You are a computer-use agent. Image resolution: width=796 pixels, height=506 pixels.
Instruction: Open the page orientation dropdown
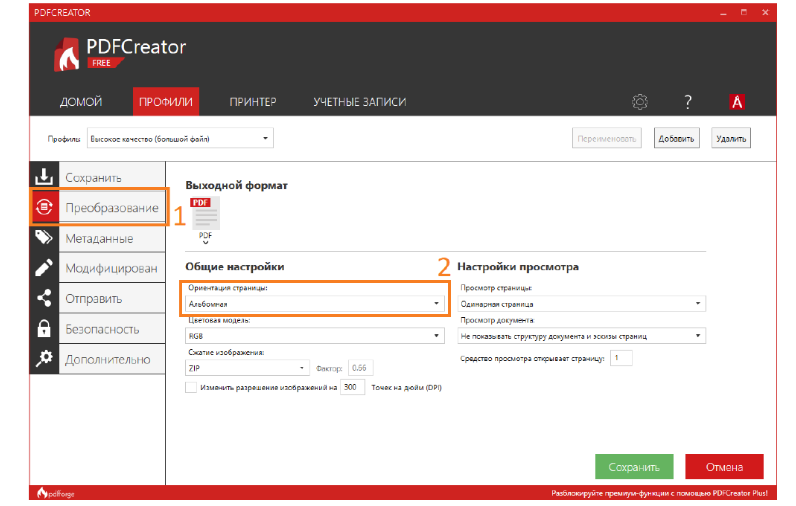click(315, 303)
